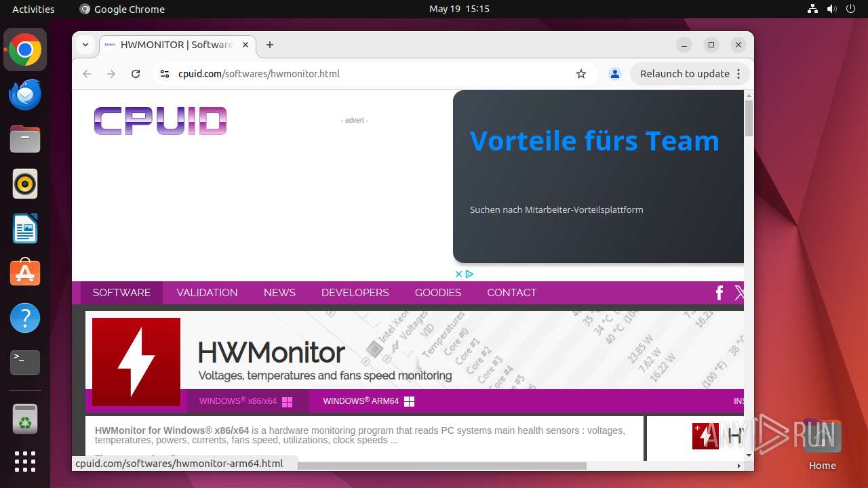Open the CONTACT menu item
This screenshot has height=488, width=868.
[512, 293]
